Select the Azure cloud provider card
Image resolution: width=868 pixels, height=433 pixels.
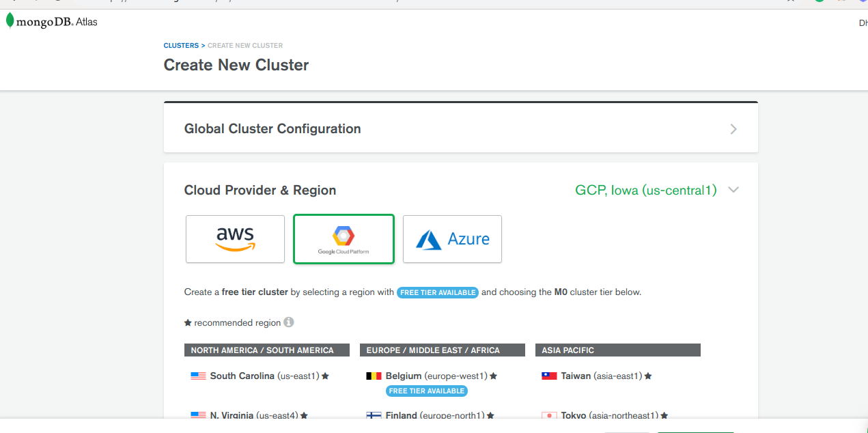click(452, 239)
